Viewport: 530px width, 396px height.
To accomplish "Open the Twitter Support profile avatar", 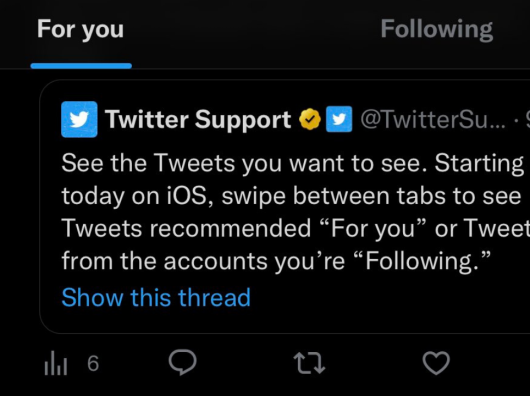I will point(79,119).
